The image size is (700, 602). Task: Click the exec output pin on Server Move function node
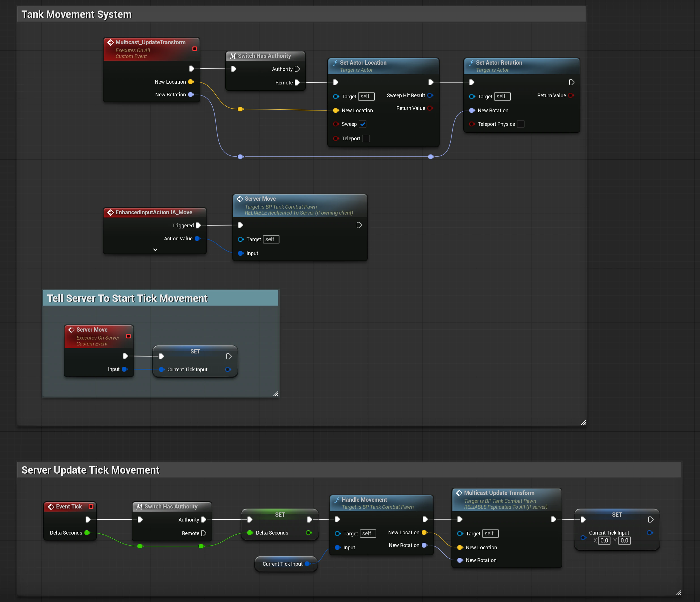click(359, 225)
